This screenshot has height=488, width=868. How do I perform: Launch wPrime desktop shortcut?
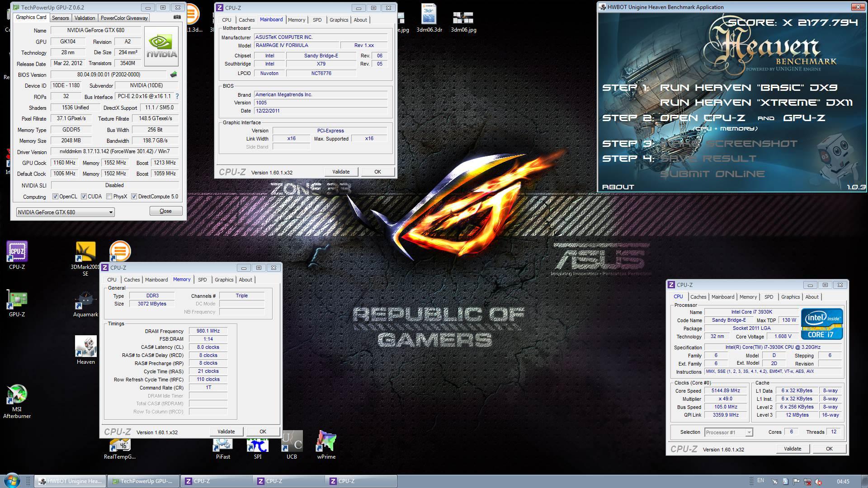coord(326,445)
